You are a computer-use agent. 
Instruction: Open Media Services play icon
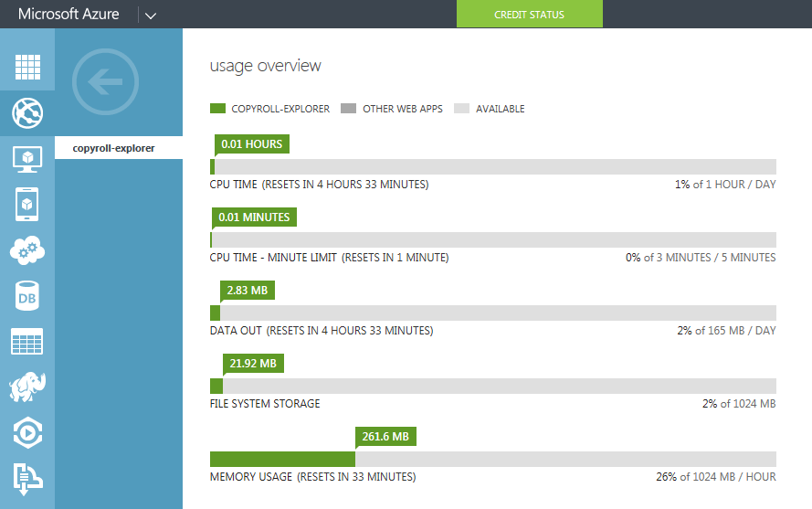pos(27,432)
